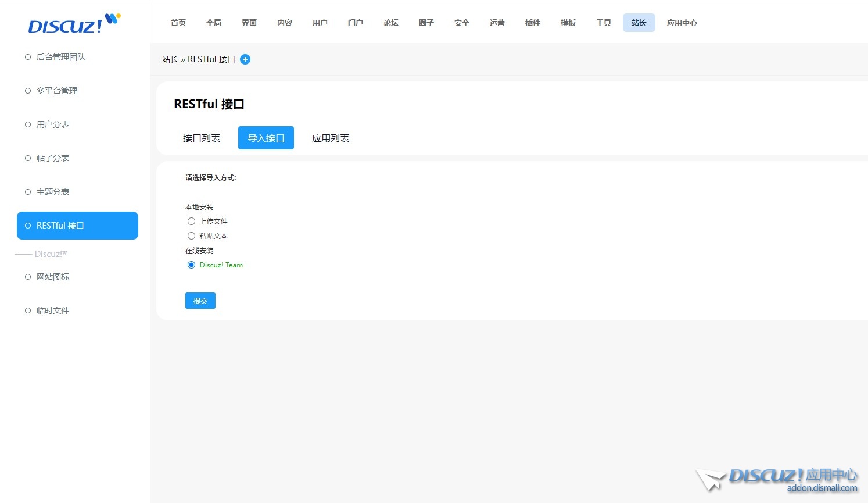Open the 工具 top navigation item

[604, 23]
